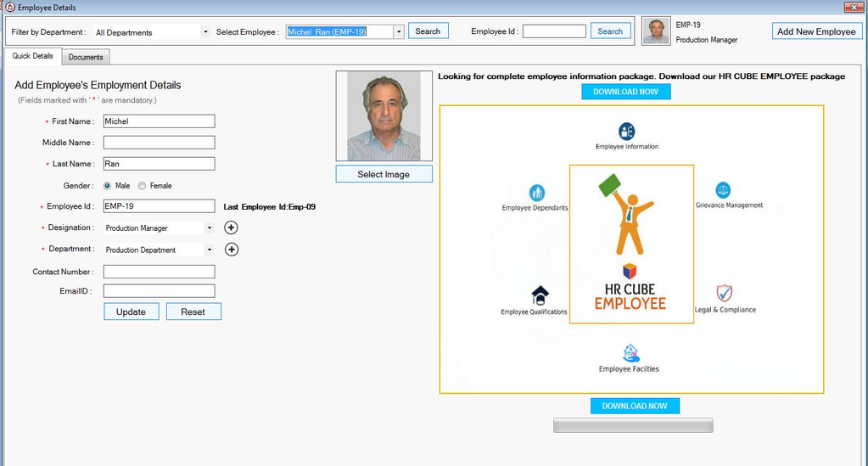Click the Employee Information icon

click(627, 132)
